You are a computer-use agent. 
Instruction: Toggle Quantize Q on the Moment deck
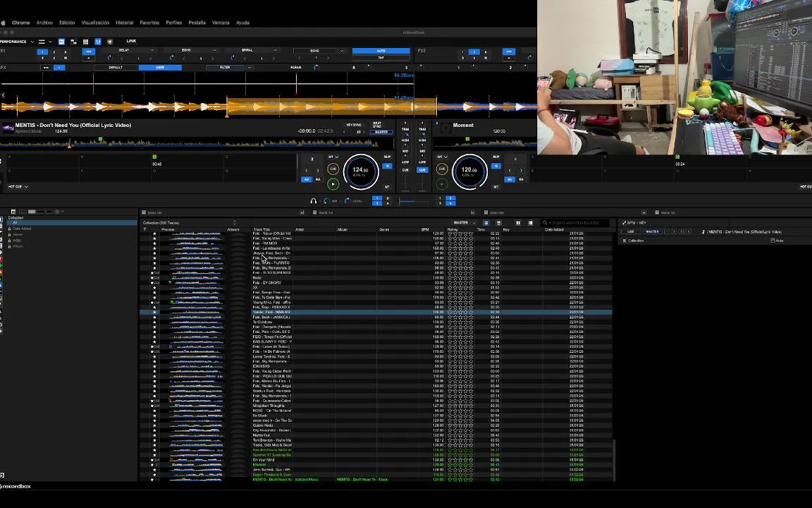pyautogui.click(x=496, y=166)
